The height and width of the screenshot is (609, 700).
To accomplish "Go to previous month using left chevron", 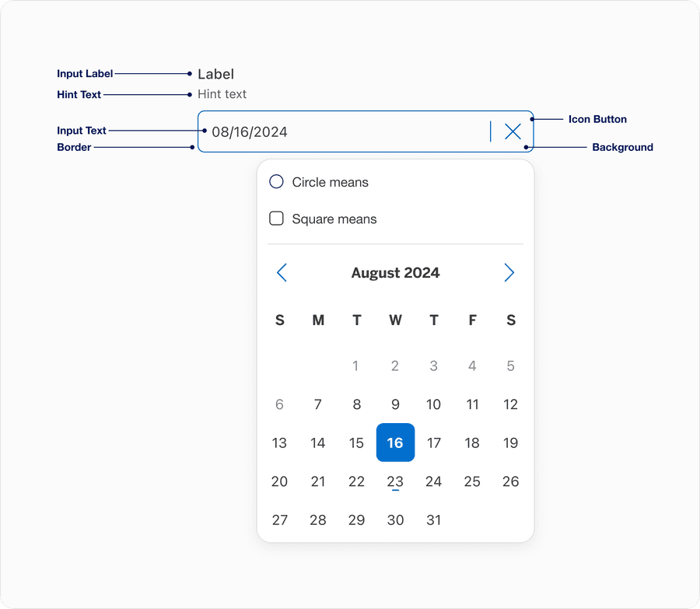I will tap(282, 272).
